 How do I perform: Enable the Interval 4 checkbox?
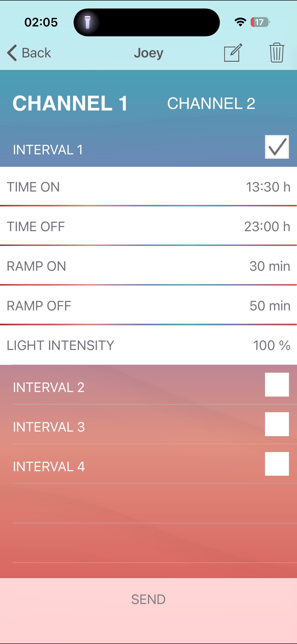[x=277, y=464]
